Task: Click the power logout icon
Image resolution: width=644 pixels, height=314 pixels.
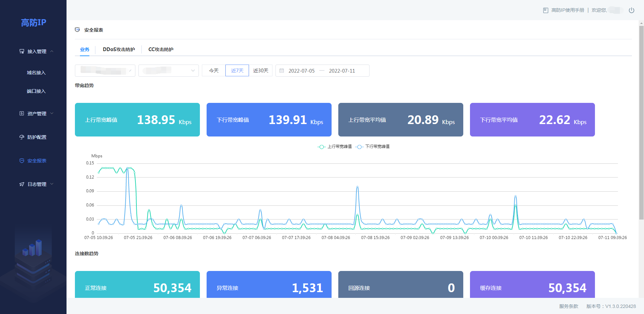Action: tap(631, 10)
